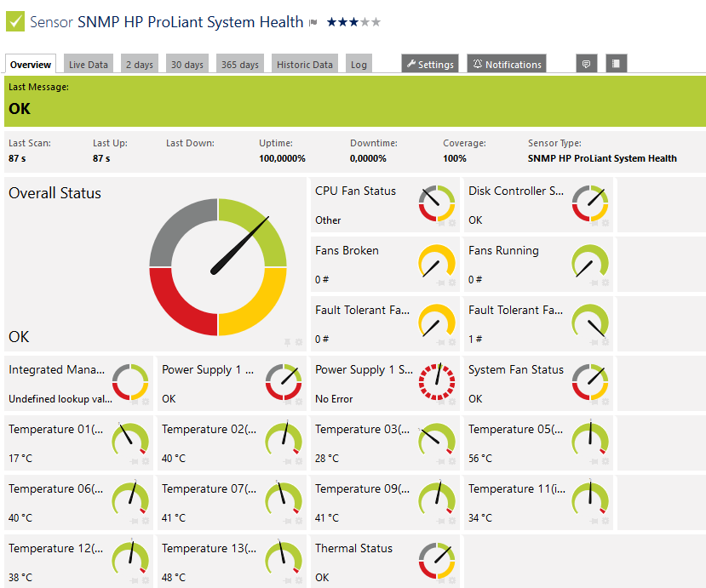Click the pin icon on Temperature 02
Viewport: 706px width, 588px height.
click(288, 461)
